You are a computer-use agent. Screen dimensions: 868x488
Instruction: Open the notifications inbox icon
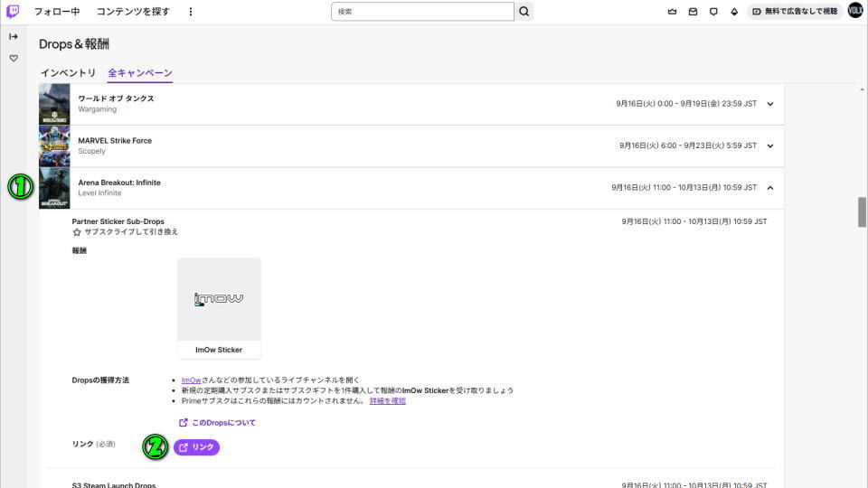(693, 12)
